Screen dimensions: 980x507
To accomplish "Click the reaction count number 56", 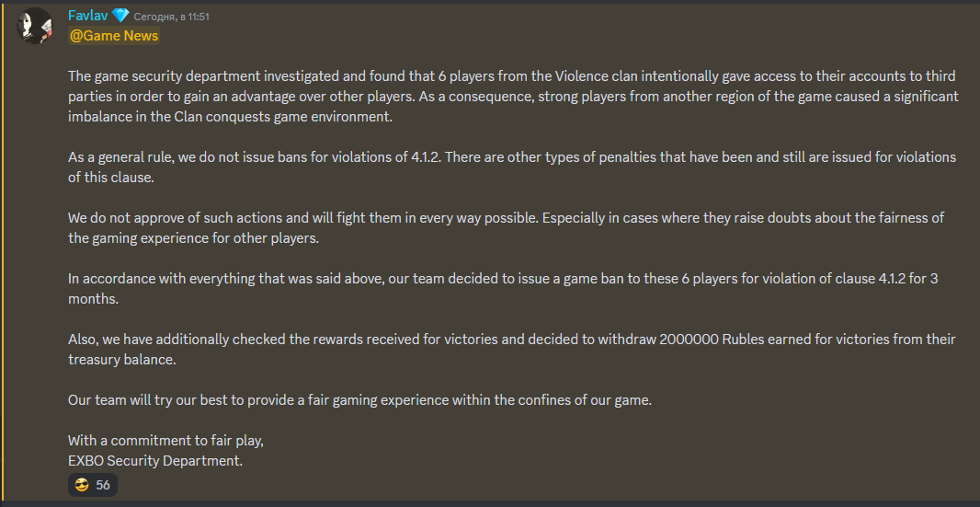I will (103, 485).
